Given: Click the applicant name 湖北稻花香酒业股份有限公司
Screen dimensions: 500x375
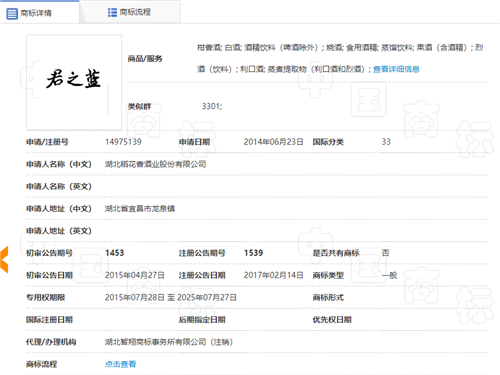Looking at the screenshot, I should (x=155, y=164).
